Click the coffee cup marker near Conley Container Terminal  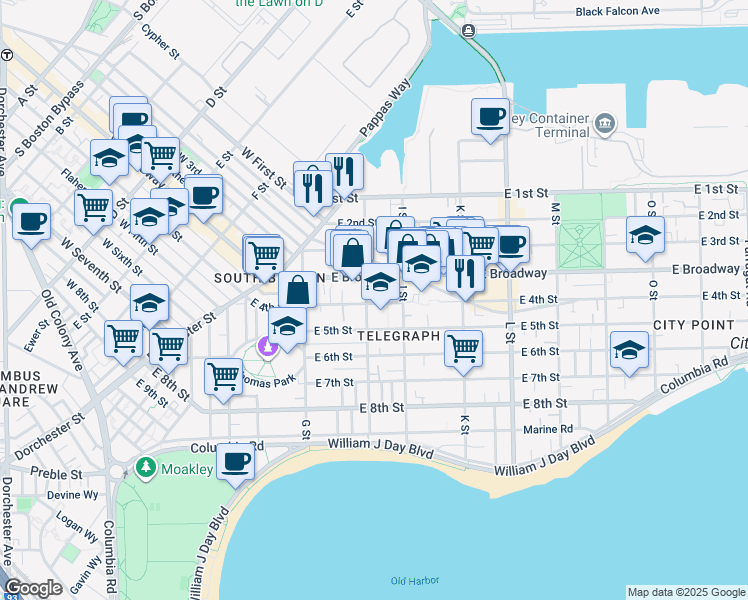(490, 118)
